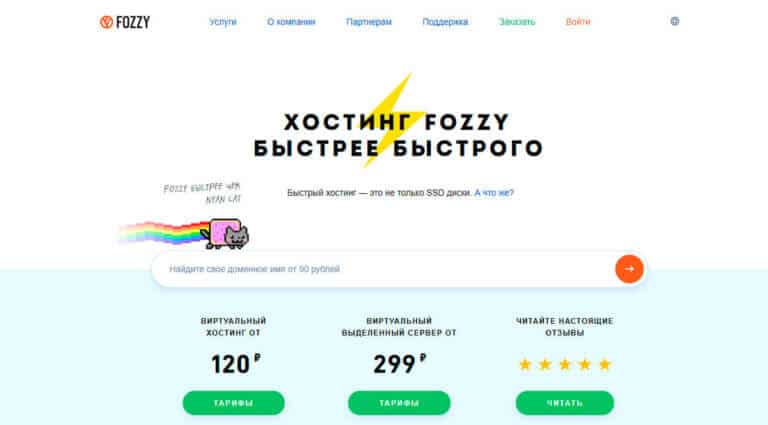The height and width of the screenshot is (425, 768).
Task: Click the green Заказать link
Action: point(517,22)
